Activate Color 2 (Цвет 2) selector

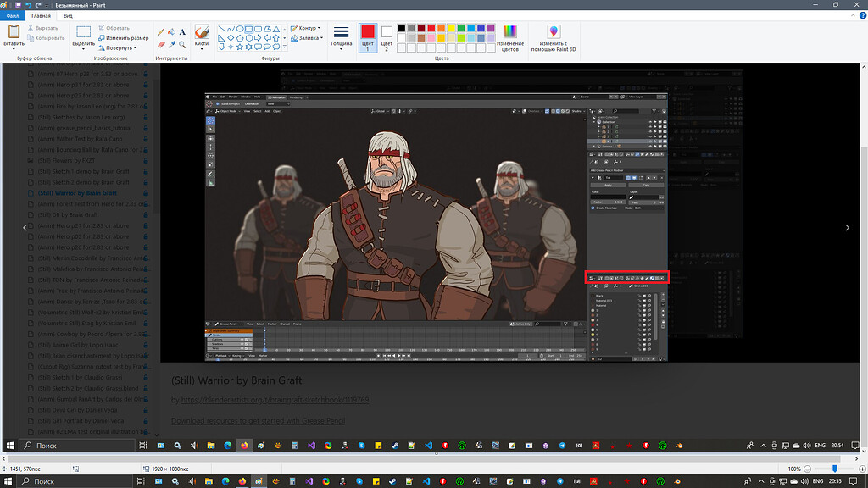(387, 37)
